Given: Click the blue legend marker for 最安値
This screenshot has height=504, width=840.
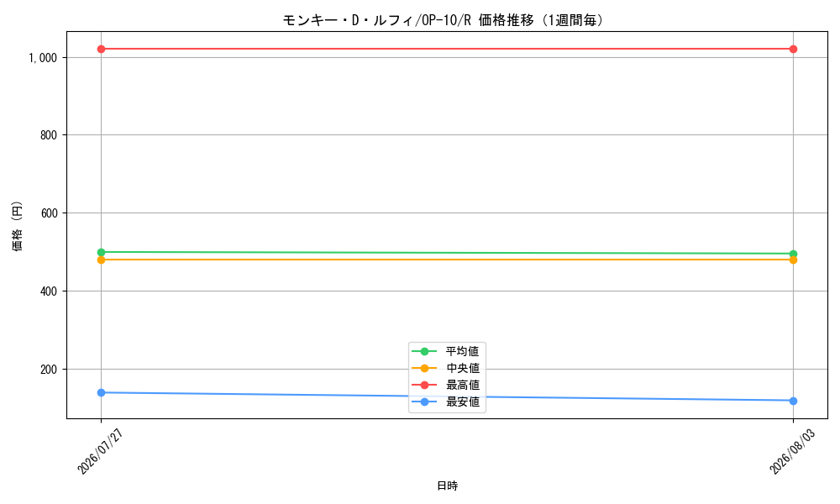Looking at the screenshot, I should coord(425,402).
